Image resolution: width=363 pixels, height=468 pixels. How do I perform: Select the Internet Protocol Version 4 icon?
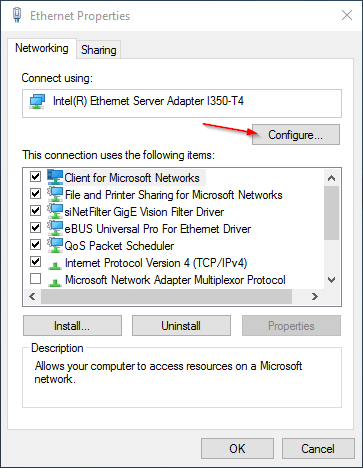pyautogui.click(x=55, y=265)
